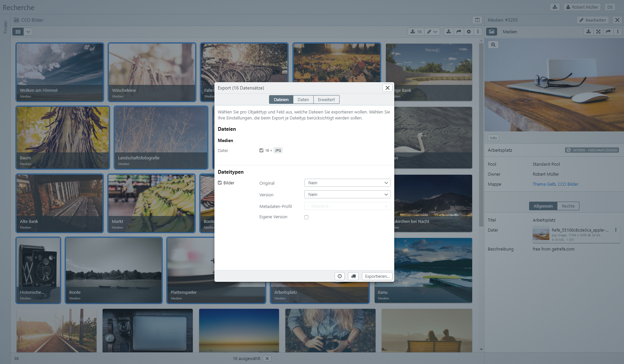The width and height of the screenshot is (624, 364).
Task: Close the Export dialog
Action: pos(387,88)
